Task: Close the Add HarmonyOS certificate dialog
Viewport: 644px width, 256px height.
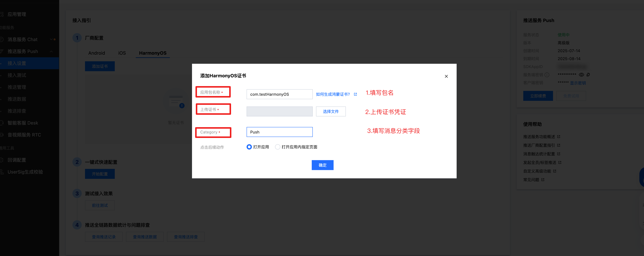Action: 446,76
